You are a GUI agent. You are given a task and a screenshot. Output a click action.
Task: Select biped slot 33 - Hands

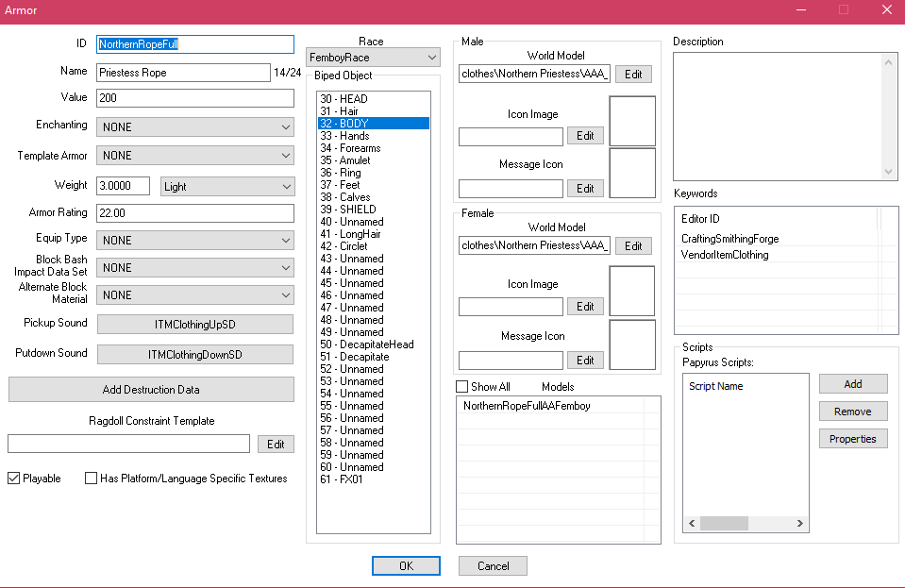(x=374, y=136)
